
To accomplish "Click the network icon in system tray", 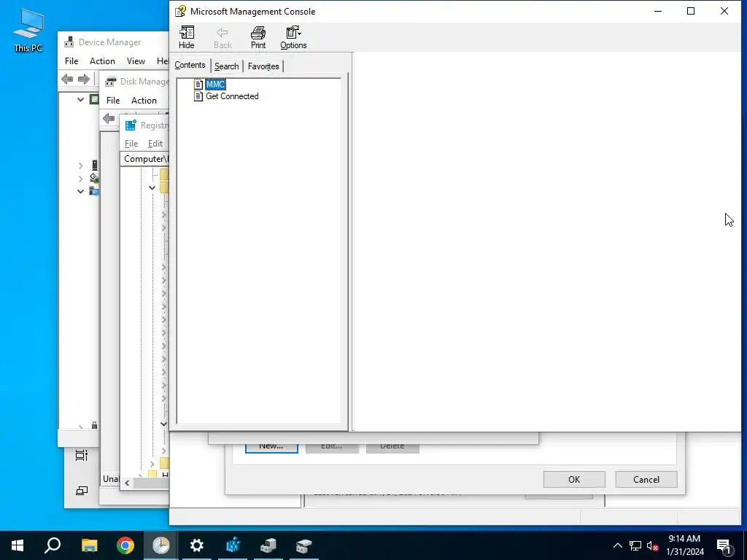I will [635, 545].
